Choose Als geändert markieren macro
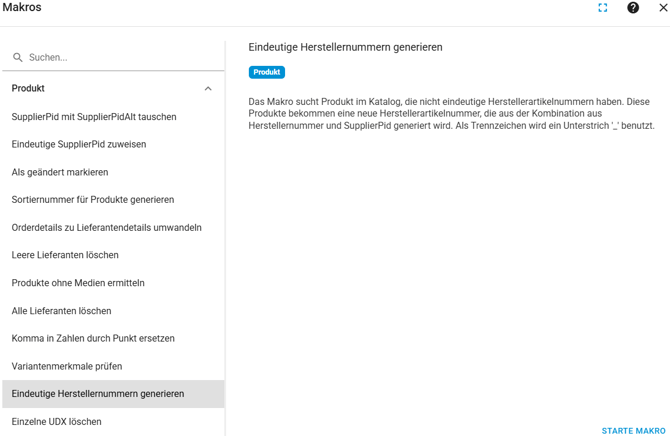Screen dimensions: 670x436 [60, 172]
